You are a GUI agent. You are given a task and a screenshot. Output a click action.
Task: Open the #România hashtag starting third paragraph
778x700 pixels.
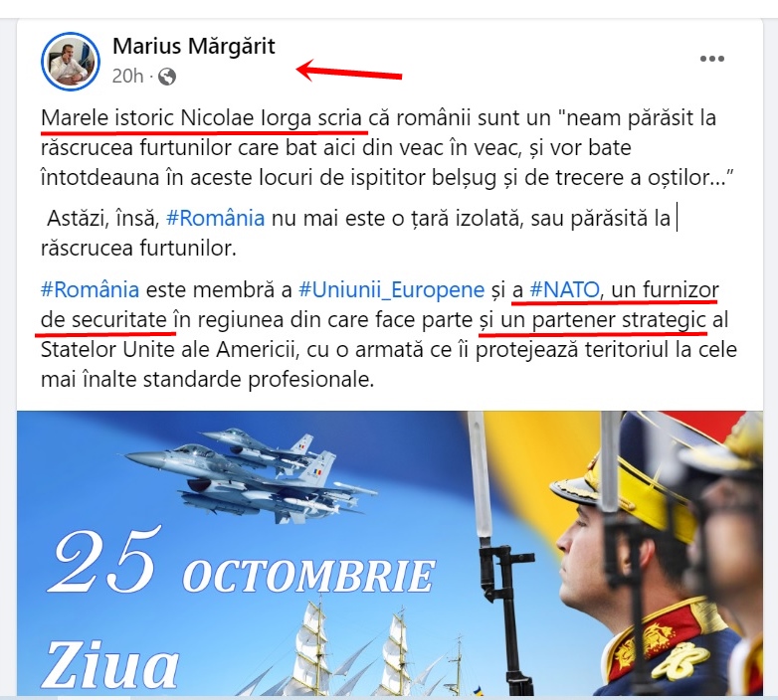click(90, 289)
